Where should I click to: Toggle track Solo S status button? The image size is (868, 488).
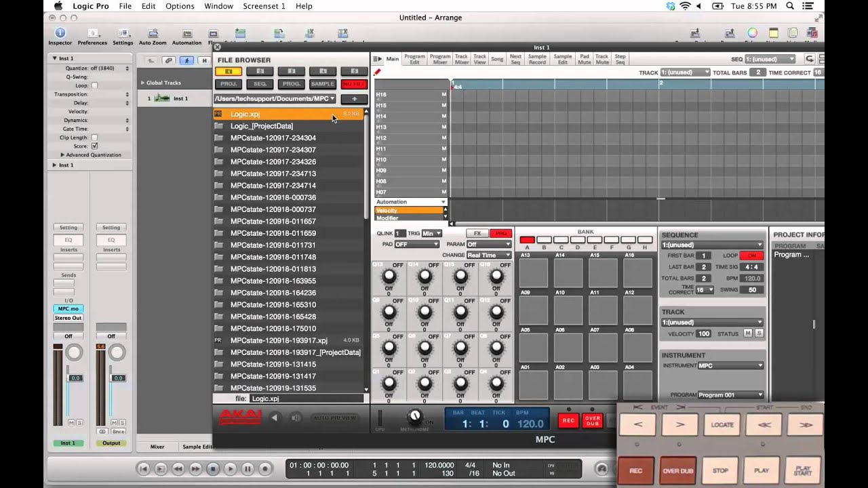pos(759,333)
